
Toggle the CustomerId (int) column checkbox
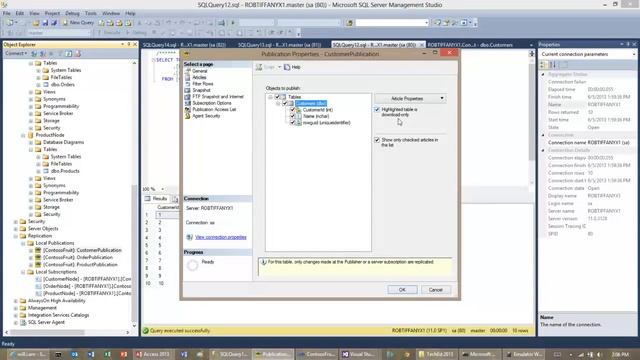pos(292,110)
